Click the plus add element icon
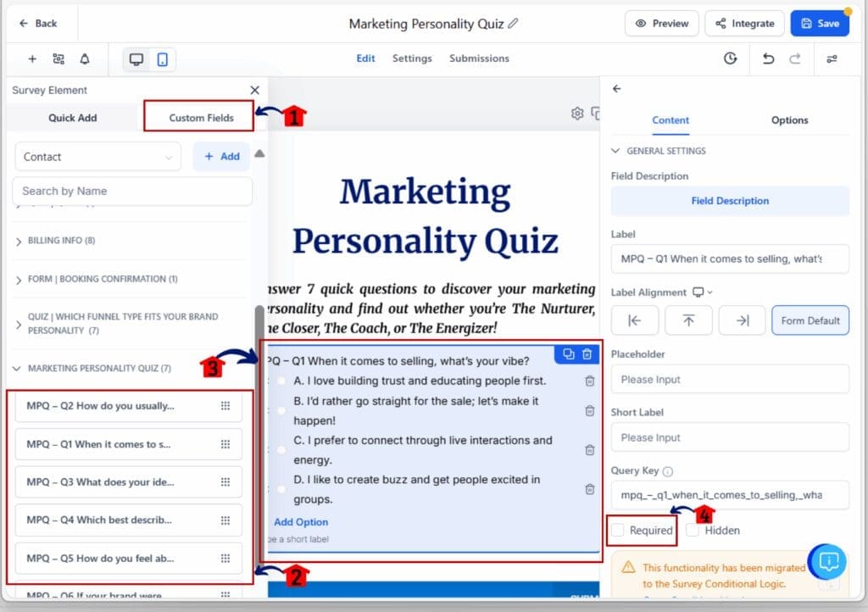Image resolution: width=868 pixels, height=612 pixels. pos(32,59)
